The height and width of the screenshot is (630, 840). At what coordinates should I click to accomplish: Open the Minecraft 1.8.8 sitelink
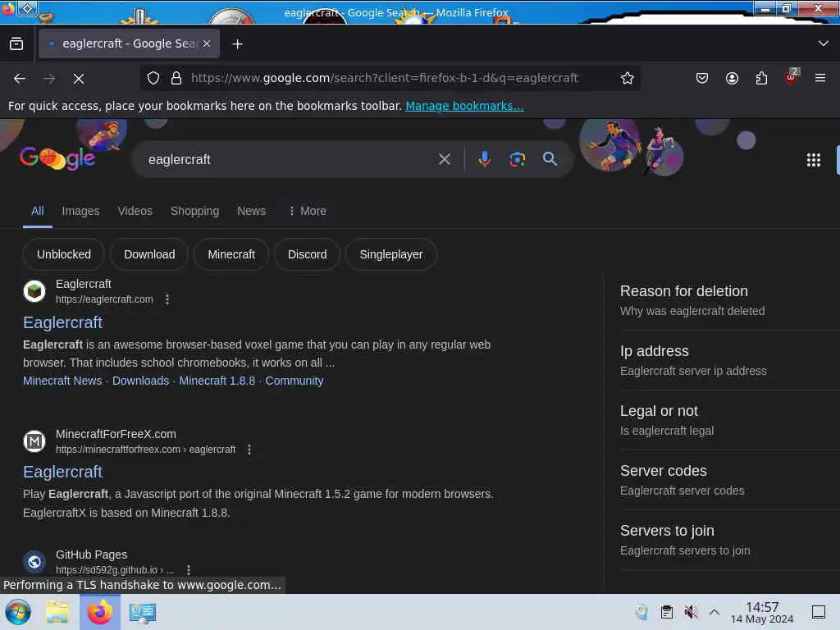(x=217, y=381)
